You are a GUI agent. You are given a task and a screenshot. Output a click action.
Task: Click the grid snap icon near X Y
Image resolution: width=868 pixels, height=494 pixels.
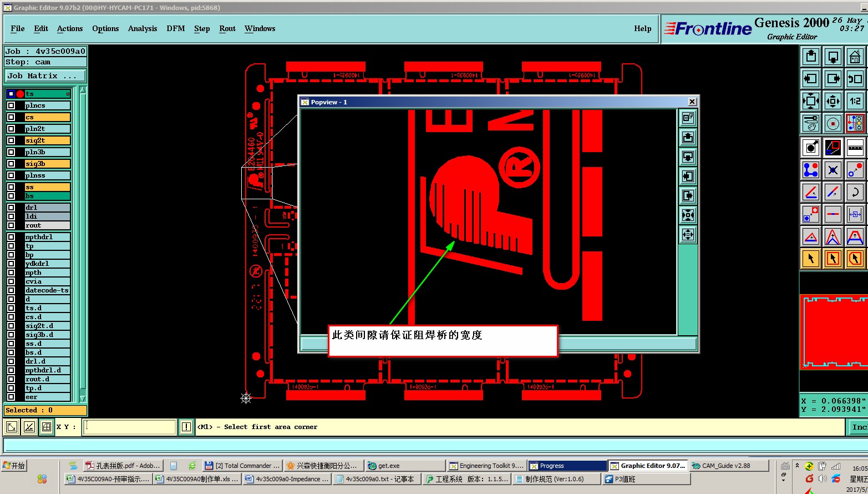[x=47, y=427]
